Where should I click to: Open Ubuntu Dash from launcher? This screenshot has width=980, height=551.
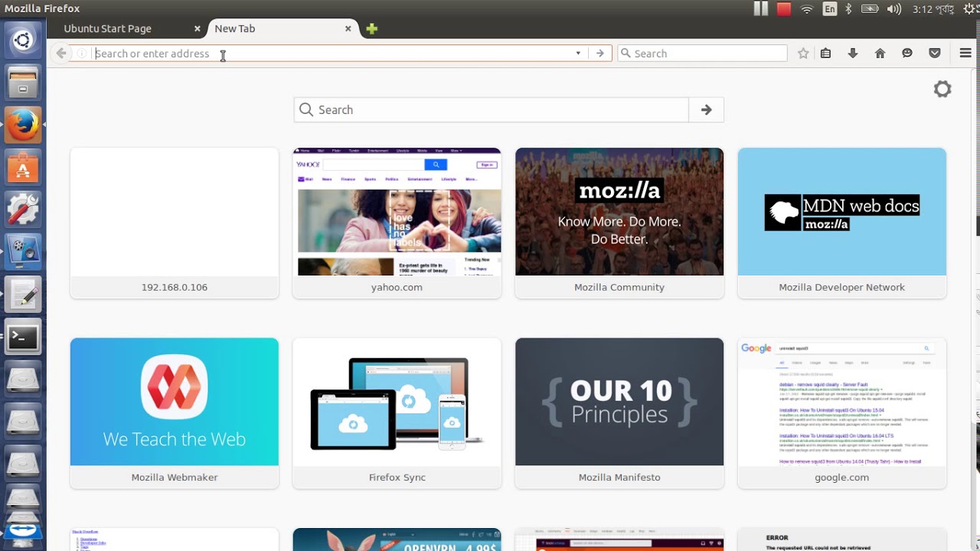point(23,40)
